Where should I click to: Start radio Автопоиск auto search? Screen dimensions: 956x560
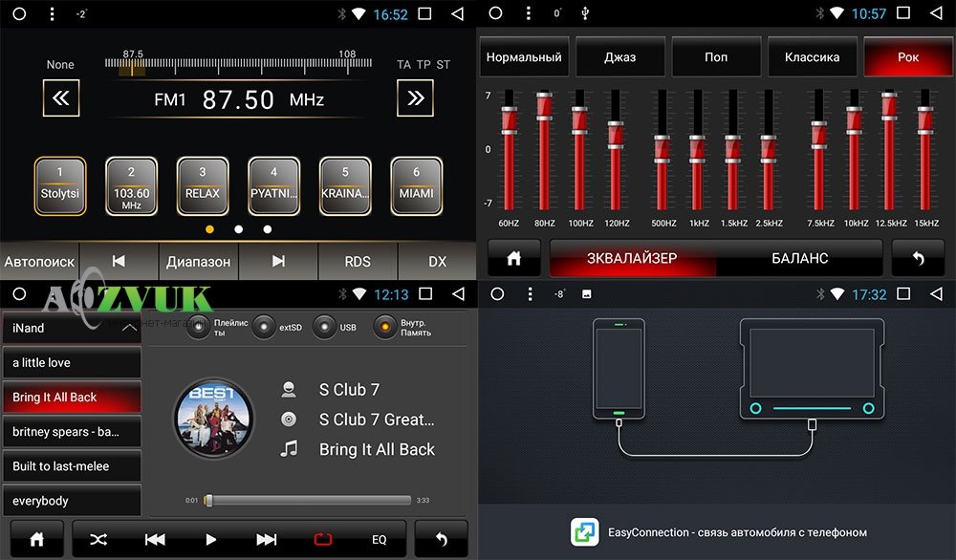click(x=39, y=262)
